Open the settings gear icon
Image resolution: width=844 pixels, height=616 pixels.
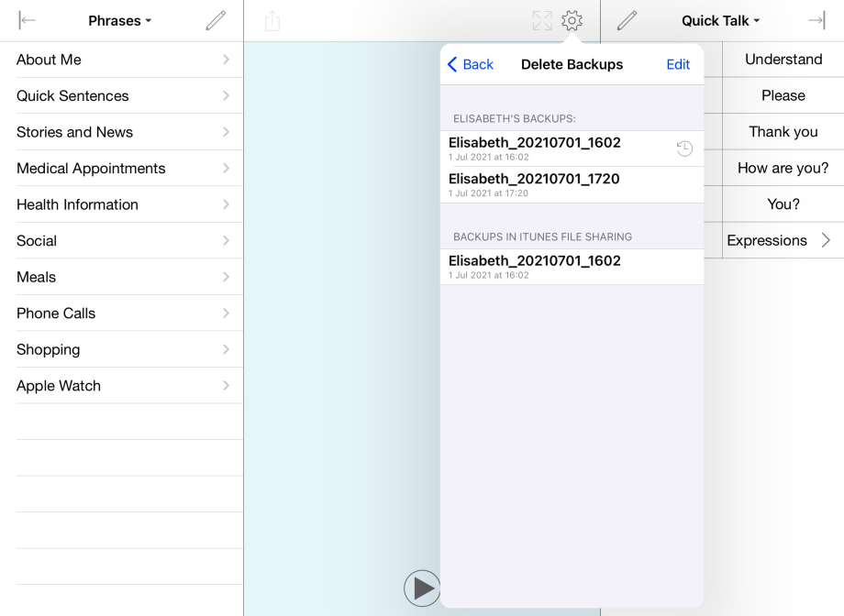click(x=572, y=21)
